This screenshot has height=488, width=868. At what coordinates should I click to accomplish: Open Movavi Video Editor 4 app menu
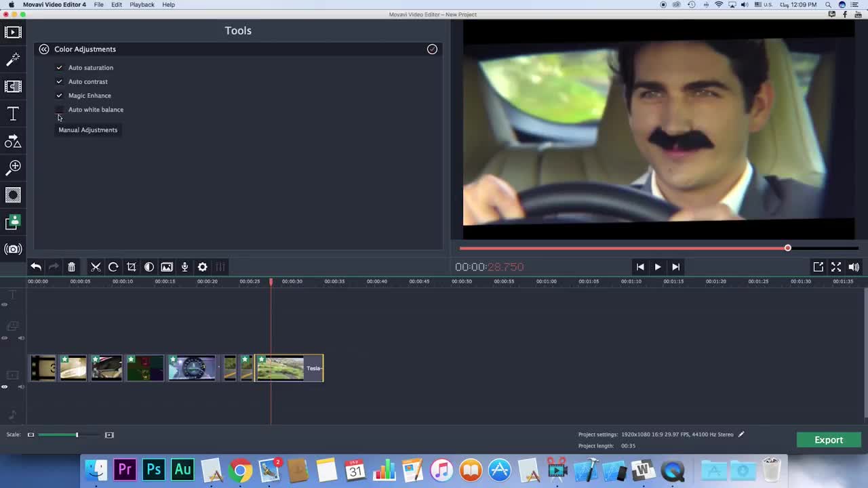[54, 5]
